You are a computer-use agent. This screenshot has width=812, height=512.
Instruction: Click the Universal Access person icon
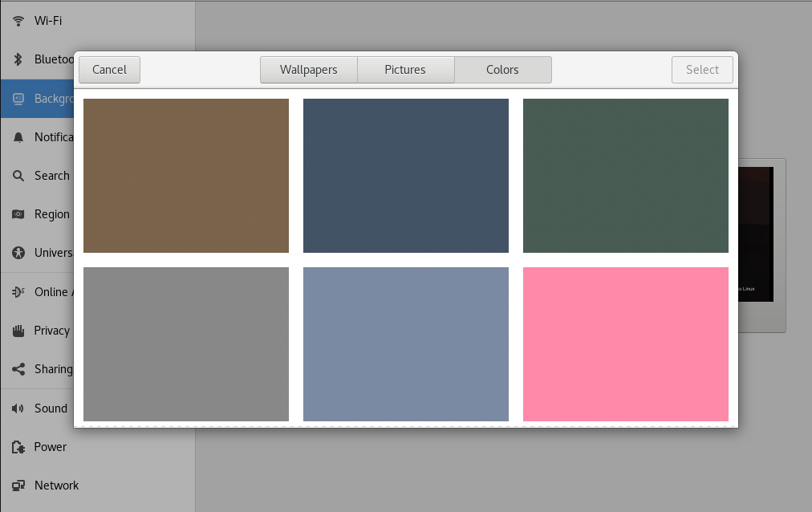(18, 253)
